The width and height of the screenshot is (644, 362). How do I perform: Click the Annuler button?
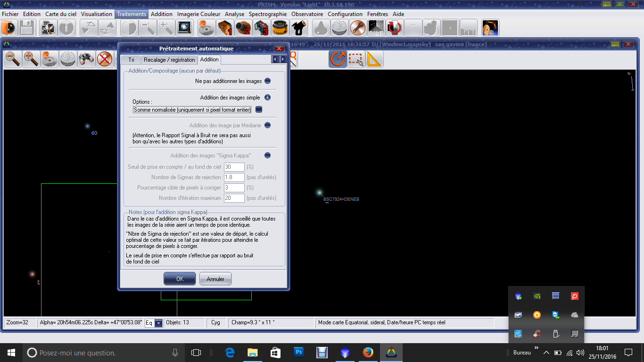point(215,279)
